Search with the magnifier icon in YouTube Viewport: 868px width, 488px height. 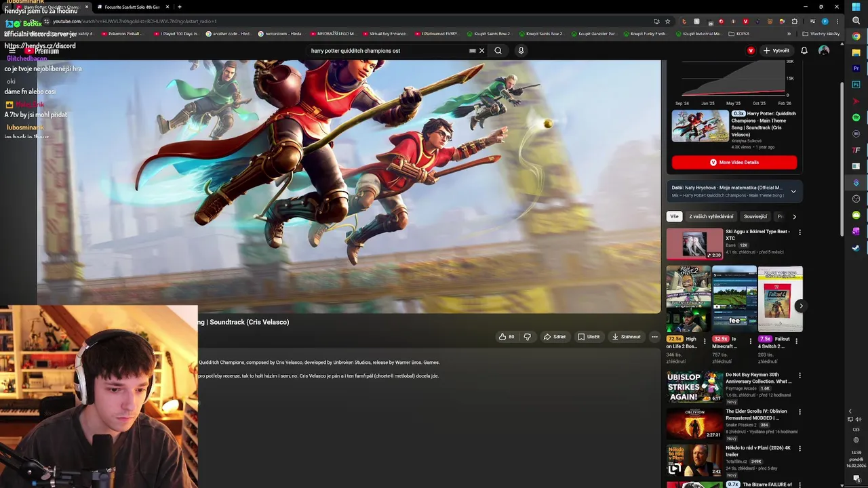click(x=498, y=51)
